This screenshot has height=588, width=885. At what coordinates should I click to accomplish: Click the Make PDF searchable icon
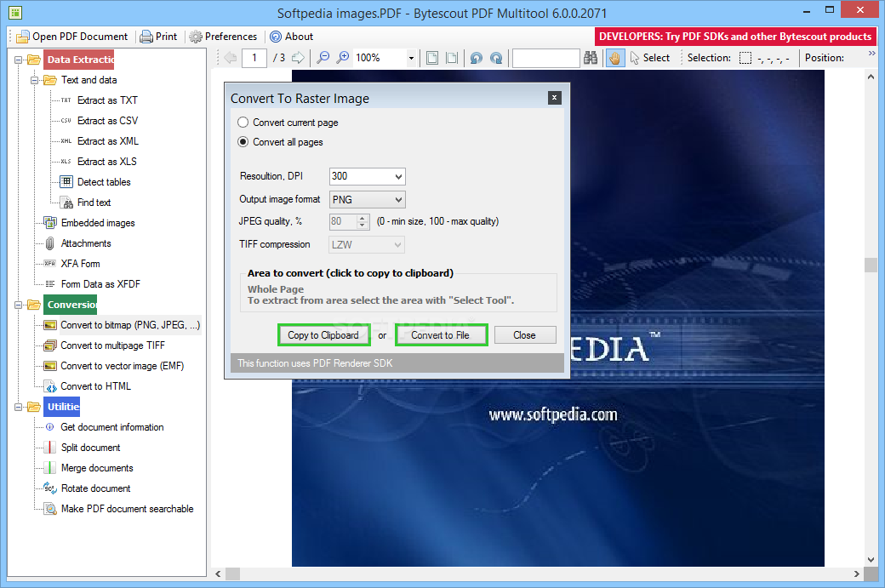50,509
